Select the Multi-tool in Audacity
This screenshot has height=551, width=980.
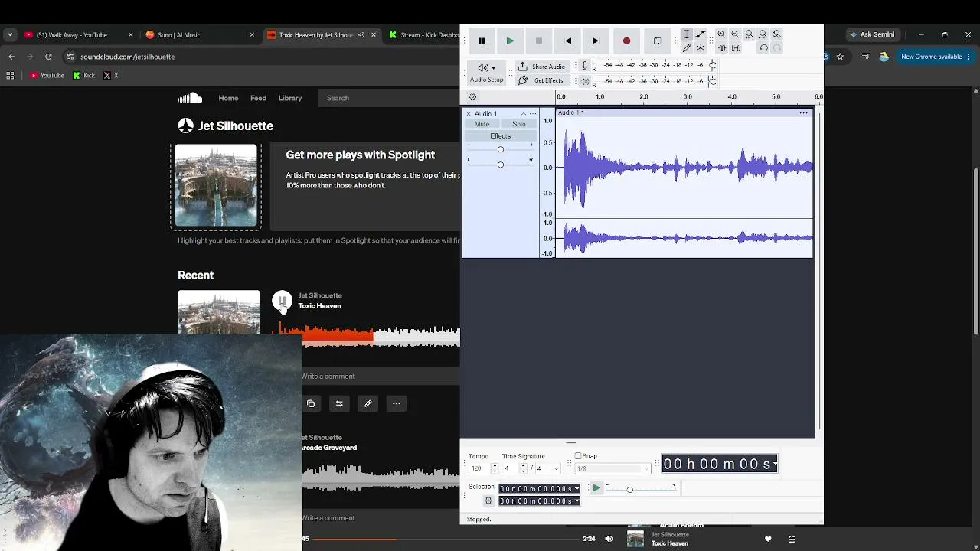(701, 48)
